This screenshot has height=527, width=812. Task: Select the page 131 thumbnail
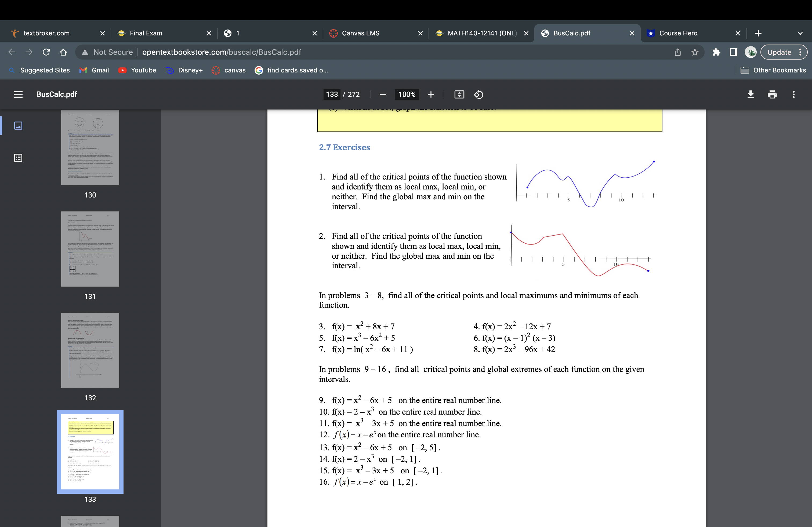[x=90, y=249]
